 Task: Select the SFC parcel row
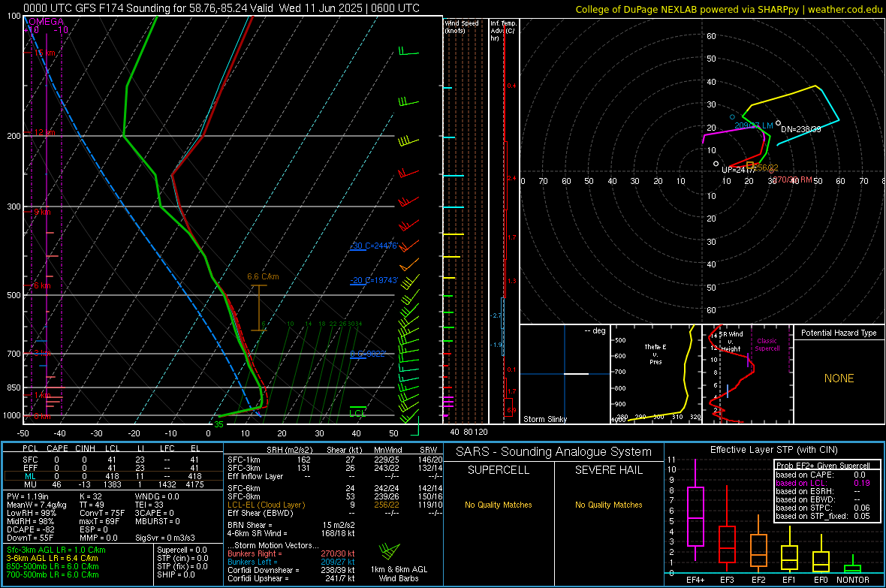113,460
